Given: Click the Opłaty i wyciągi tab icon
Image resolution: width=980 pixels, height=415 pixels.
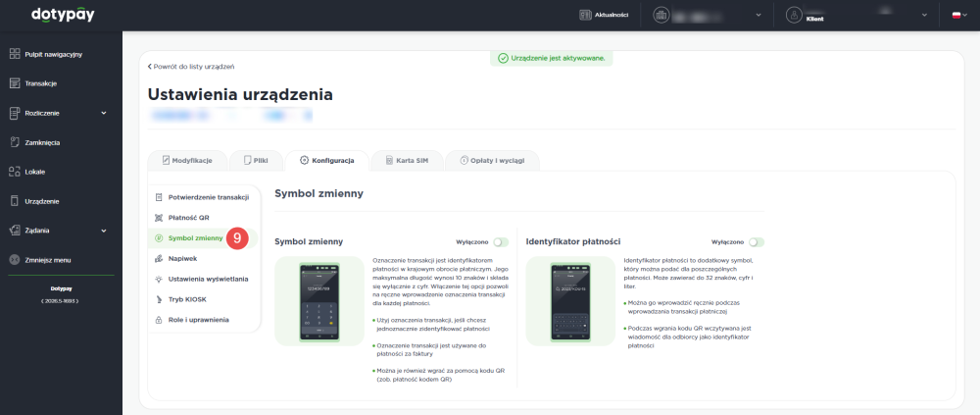Looking at the screenshot, I should [x=465, y=160].
